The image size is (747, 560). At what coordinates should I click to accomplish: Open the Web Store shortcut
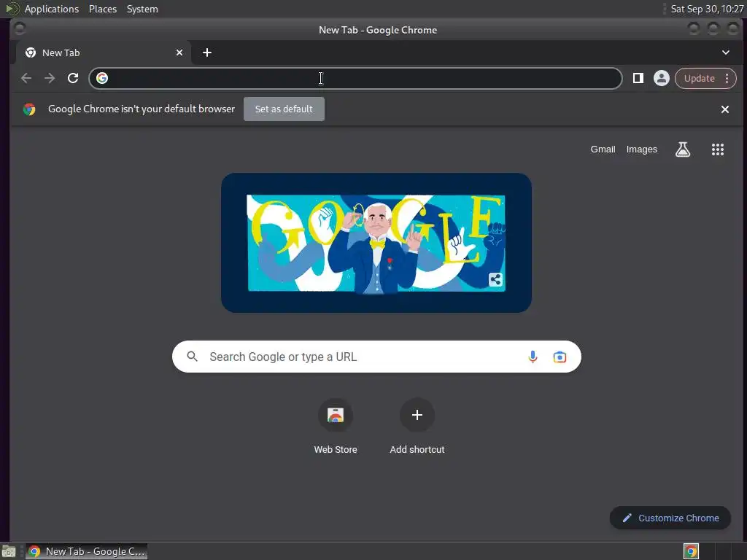336,426
